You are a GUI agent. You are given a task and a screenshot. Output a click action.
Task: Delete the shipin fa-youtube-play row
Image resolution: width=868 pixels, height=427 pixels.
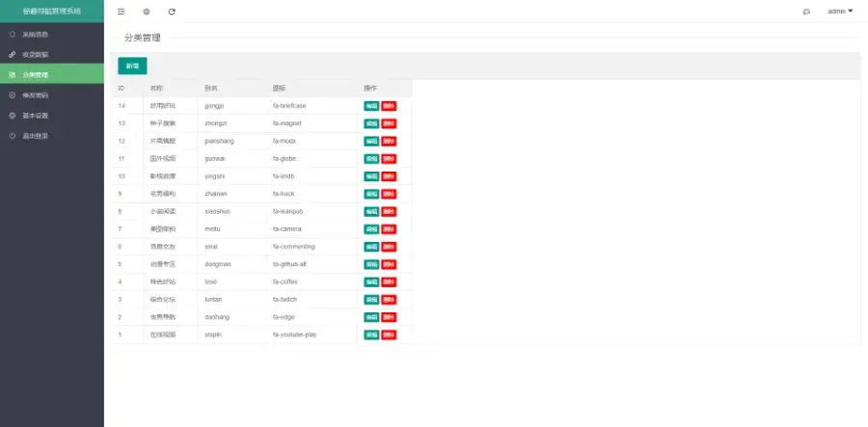pyautogui.click(x=390, y=335)
